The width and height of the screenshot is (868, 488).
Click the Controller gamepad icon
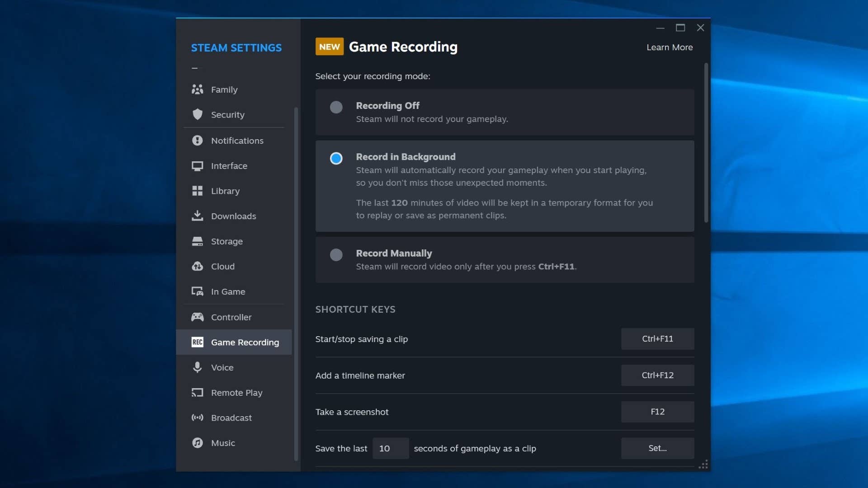(197, 317)
